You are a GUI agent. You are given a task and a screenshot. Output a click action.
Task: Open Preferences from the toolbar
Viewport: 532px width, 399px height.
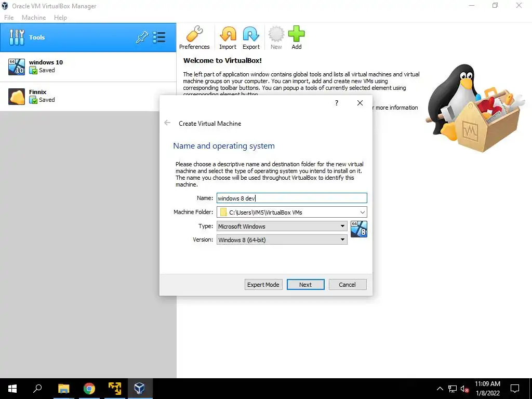pyautogui.click(x=194, y=37)
